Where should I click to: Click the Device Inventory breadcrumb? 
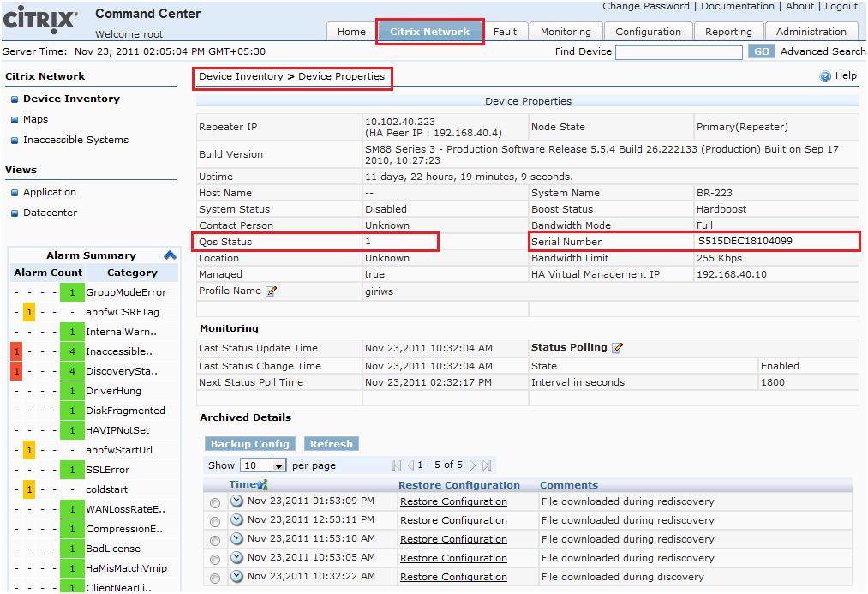[241, 76]
